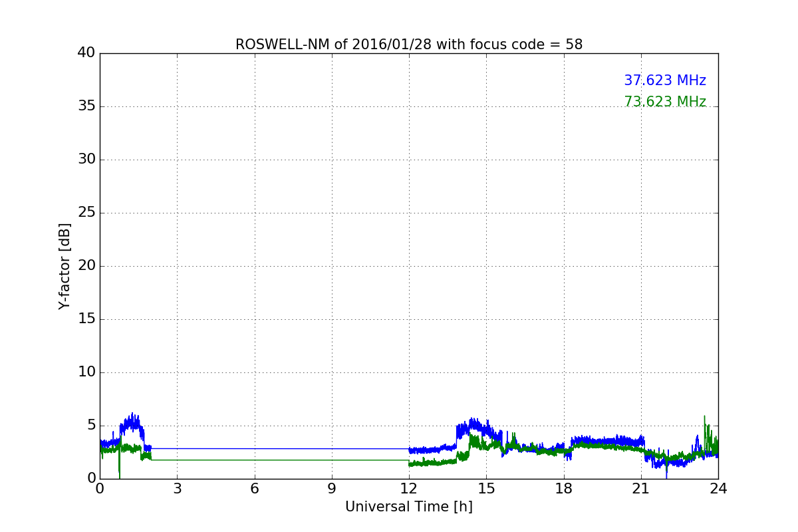Click x-axis tick label '21'
This screenshot has width=798, height=532.
tap(641, 489)
